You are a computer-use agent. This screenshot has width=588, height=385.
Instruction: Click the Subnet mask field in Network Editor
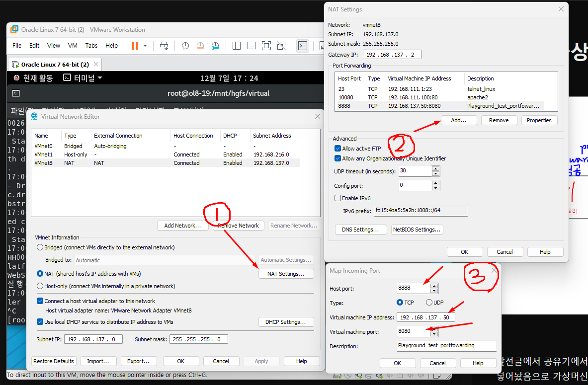199,339
